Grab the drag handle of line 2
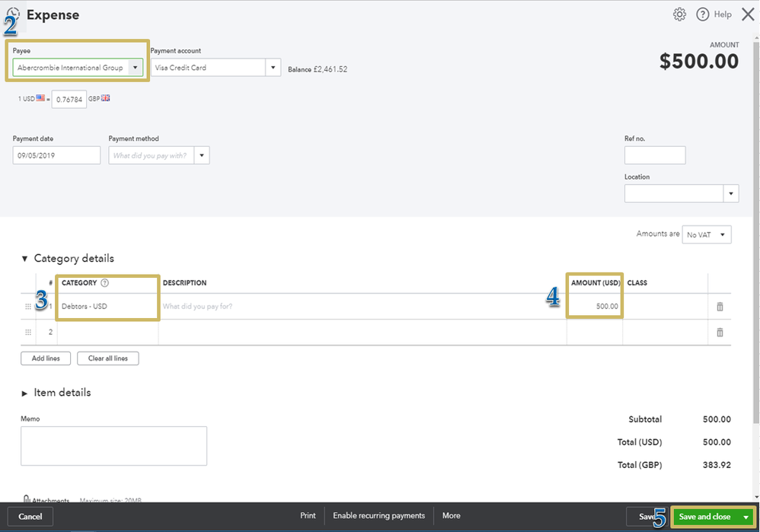The height and width of the screenshot is (532, 760). tap(28, 333)
